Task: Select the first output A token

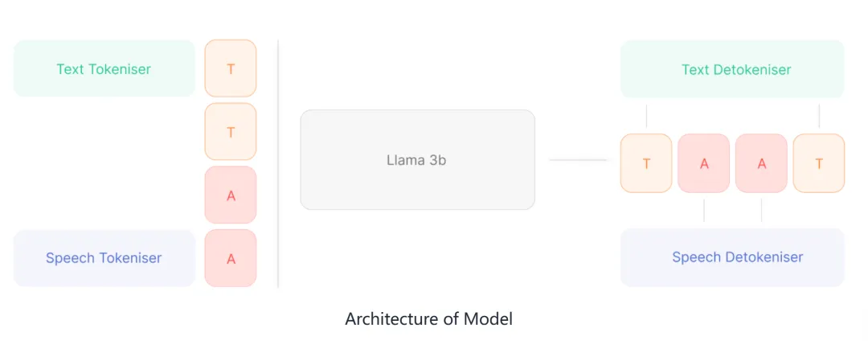Action: point(703,163)
